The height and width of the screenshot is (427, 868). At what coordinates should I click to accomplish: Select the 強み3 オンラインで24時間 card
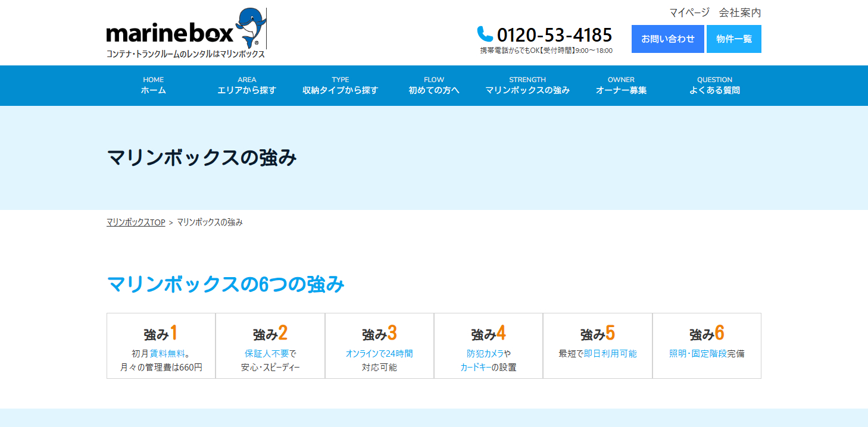pyautogui.click(x=379, y=346)
